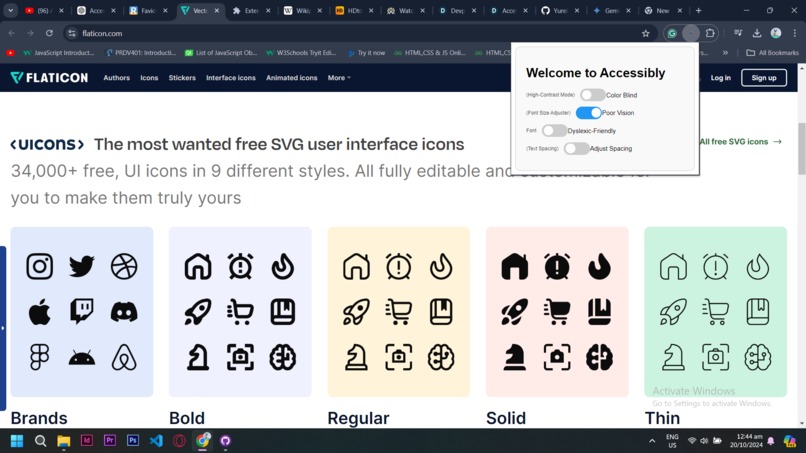Select Interface icons in the nav bar
Screen dimensions: 806x453
[231, 78]
